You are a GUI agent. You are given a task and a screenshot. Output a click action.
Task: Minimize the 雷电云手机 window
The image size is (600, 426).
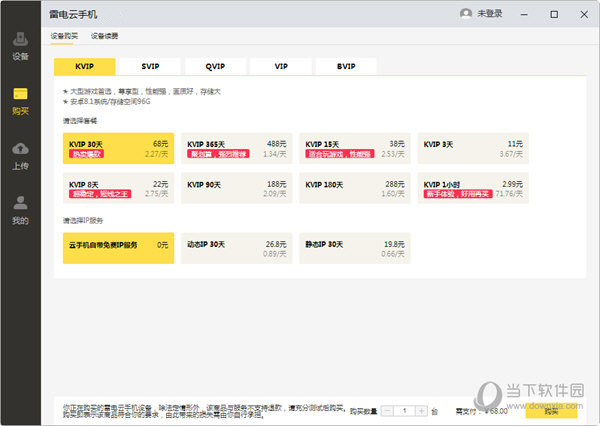click(x=524, y=15)
